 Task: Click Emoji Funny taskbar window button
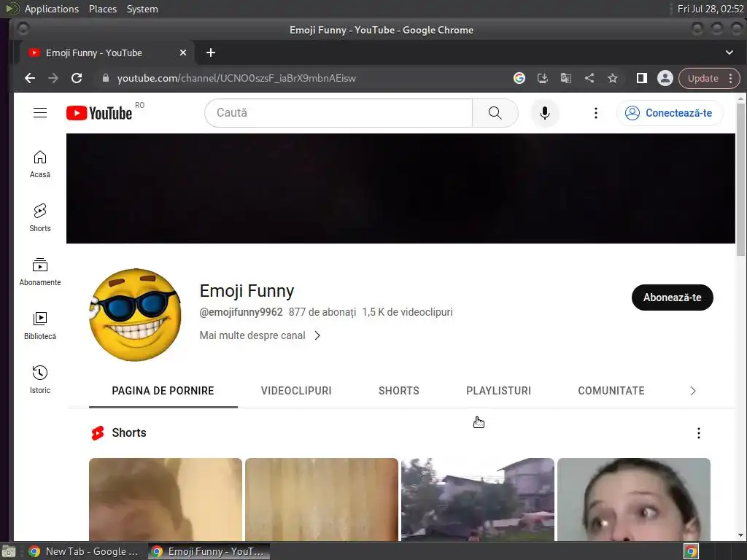[x=209, y=551]
